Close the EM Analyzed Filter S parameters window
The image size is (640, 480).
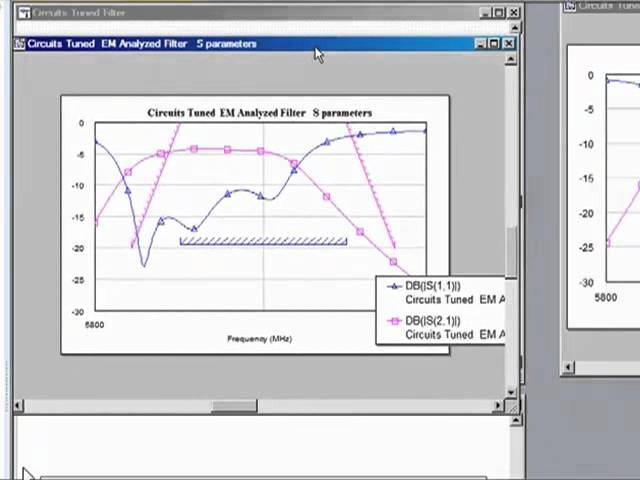[x=509, y=43]
